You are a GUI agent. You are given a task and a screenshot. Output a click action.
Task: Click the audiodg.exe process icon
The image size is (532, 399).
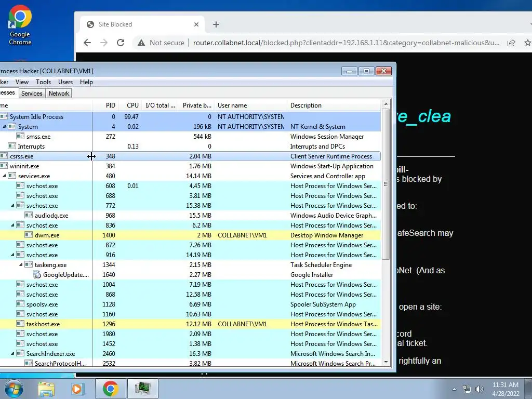[29, 215]
